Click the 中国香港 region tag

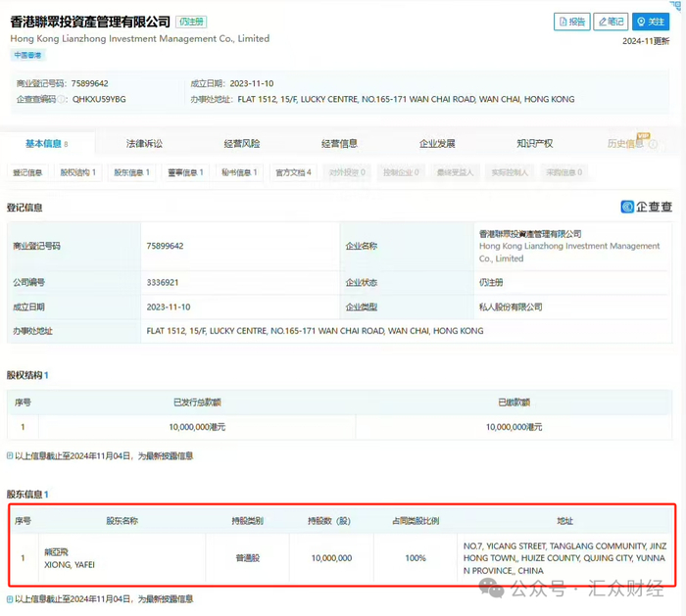[28, 56]
